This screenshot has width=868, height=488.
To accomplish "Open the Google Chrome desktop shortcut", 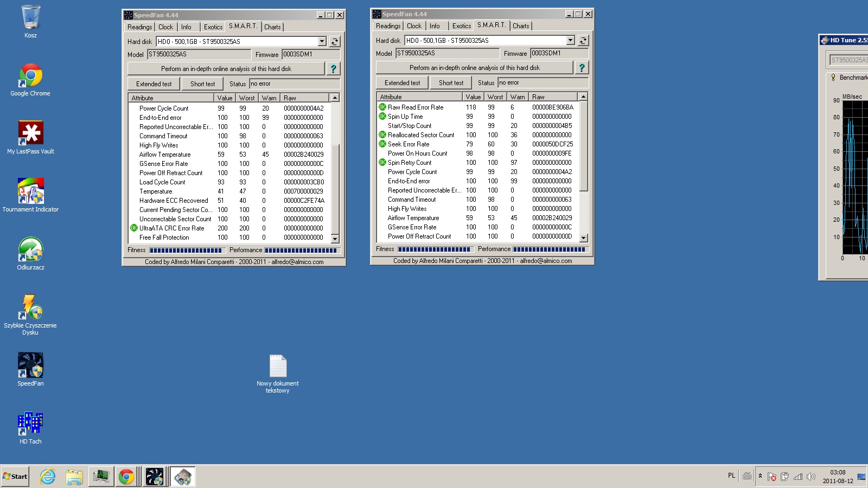I will point(30,80).
